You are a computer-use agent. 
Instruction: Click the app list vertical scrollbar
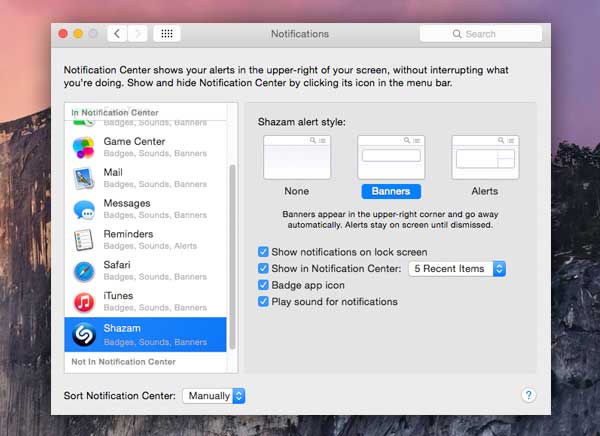[232, 256]
